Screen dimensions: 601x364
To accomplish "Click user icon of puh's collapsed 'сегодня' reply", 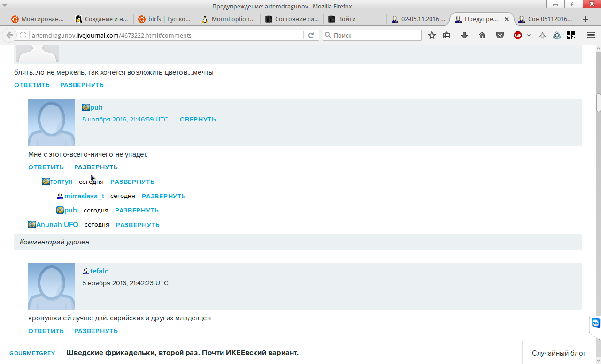I will click(x=60, y=210).
